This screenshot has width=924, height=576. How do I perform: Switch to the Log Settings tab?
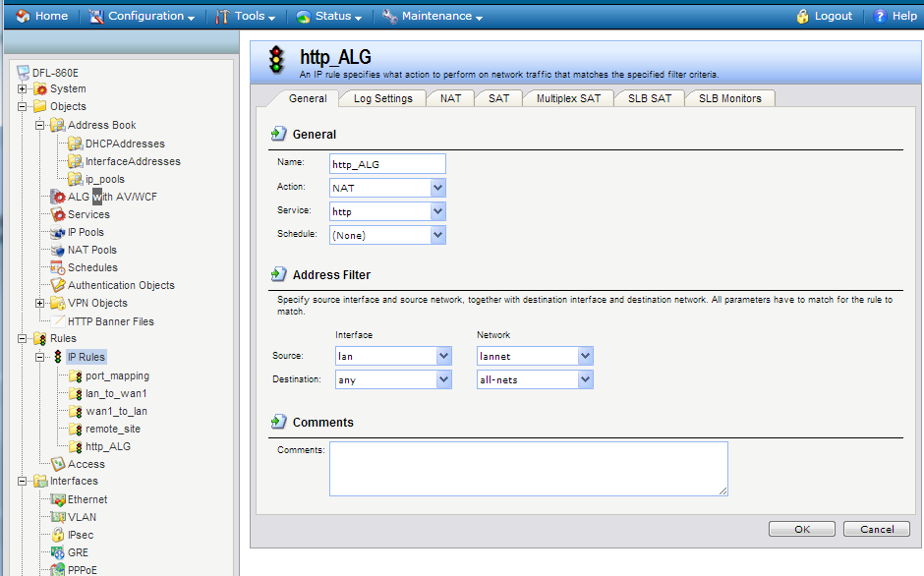click(x=382, y=98)
